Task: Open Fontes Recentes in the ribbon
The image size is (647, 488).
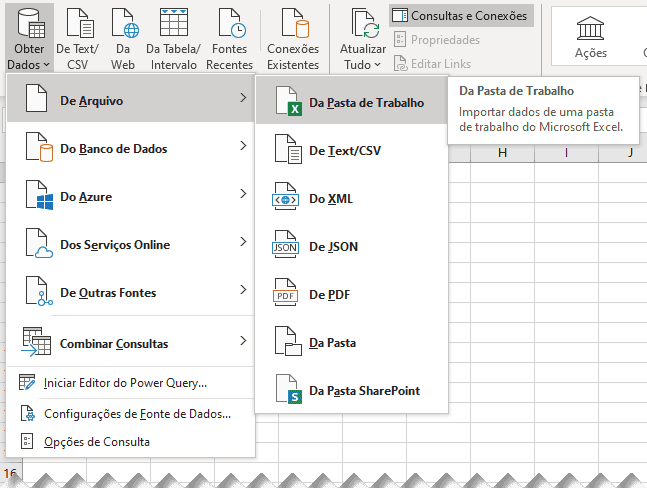Action: pyautogui.click(x=229, y=38)
